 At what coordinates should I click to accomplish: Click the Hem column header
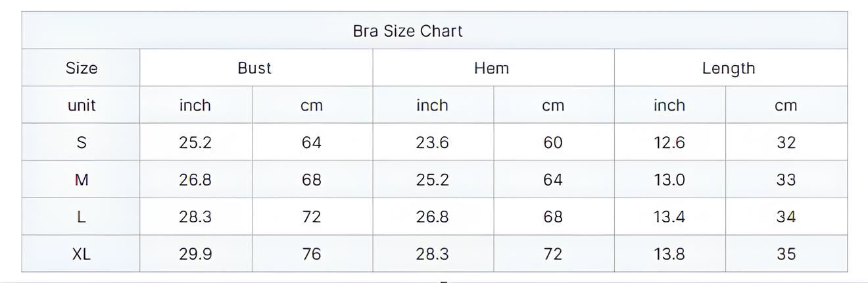(493, 68)
